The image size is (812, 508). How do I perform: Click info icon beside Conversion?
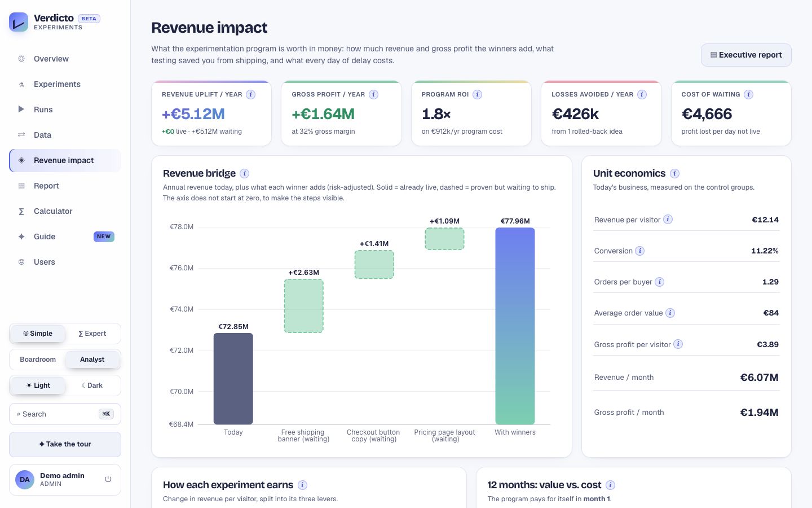point(640,251)
